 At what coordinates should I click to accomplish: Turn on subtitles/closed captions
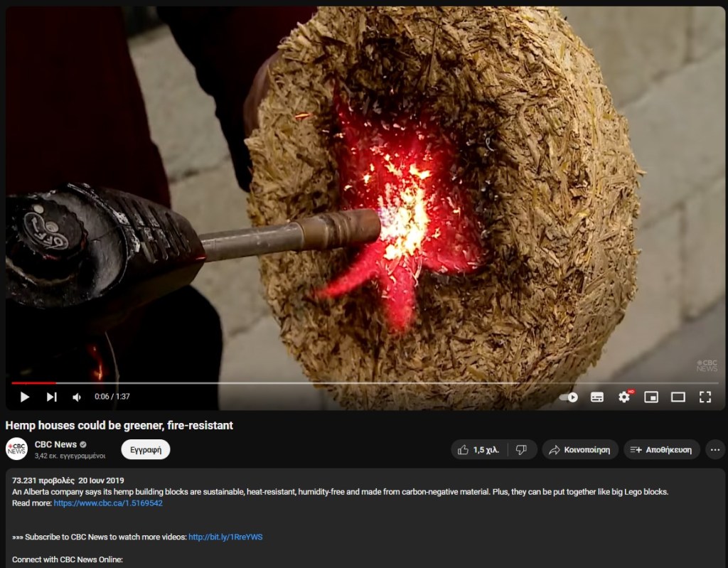pos(597,397)
